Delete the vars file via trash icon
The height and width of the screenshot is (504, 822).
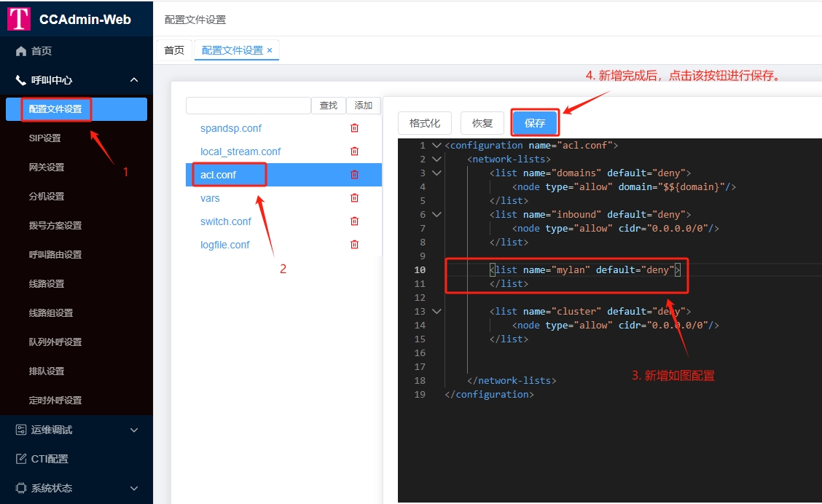(x=355, y=197)
